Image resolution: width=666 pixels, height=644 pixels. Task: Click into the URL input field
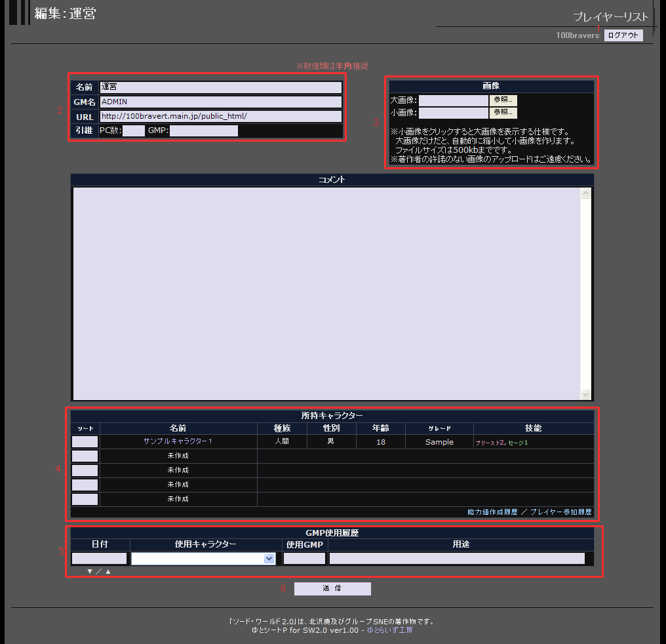click(220, 116)
